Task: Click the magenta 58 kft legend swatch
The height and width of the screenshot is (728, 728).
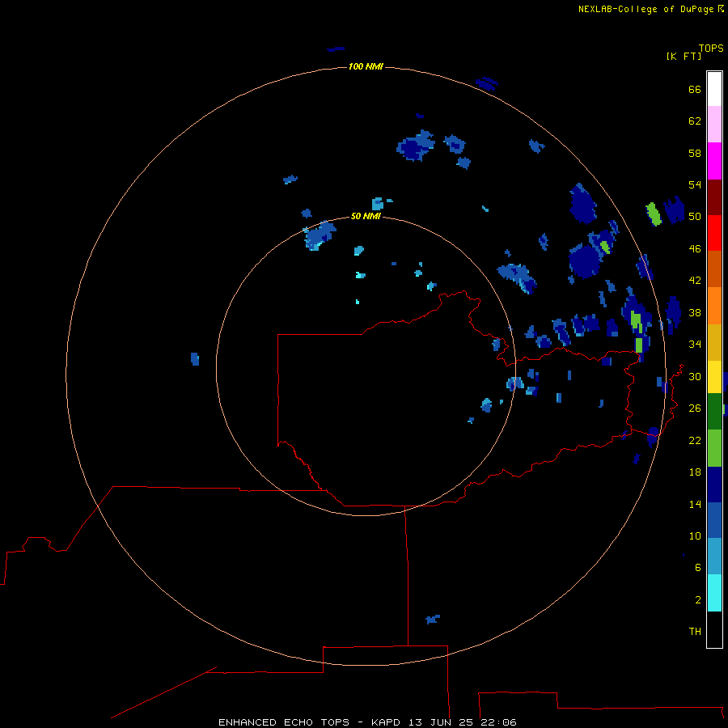Action: (714, 161)
